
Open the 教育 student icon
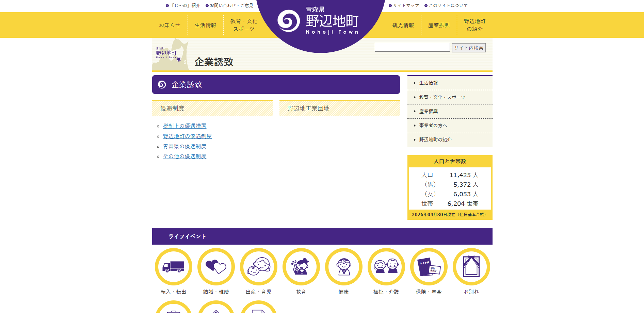tap(301, 267)
